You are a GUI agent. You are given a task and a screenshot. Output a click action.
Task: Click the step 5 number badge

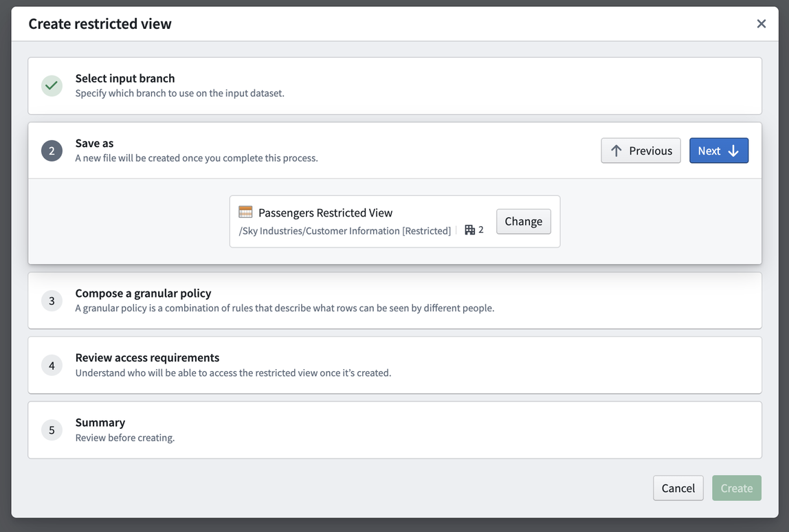(x=52, y=430)
